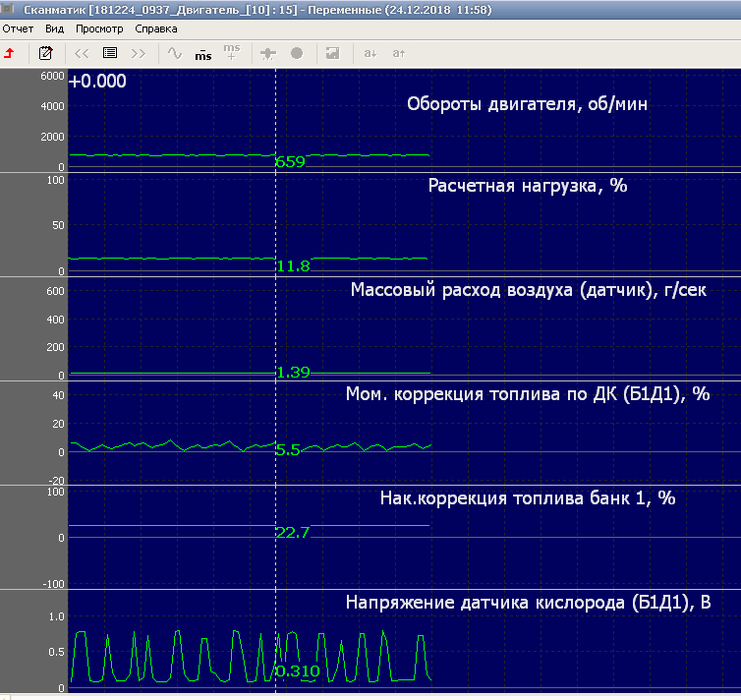Open the Вид menu
Viewport: 741px width, 700px height.
[55, 29]
